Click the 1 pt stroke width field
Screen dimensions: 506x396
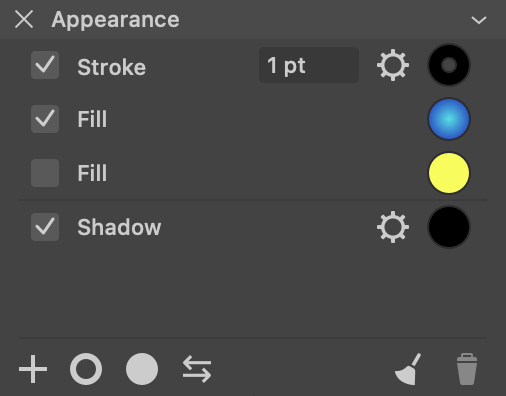(x=309, y=65)
